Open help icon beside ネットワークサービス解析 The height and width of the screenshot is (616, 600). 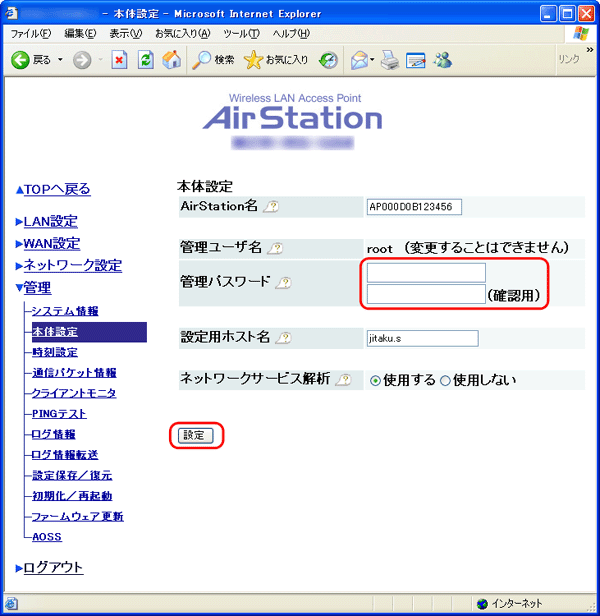pos(343,380)
